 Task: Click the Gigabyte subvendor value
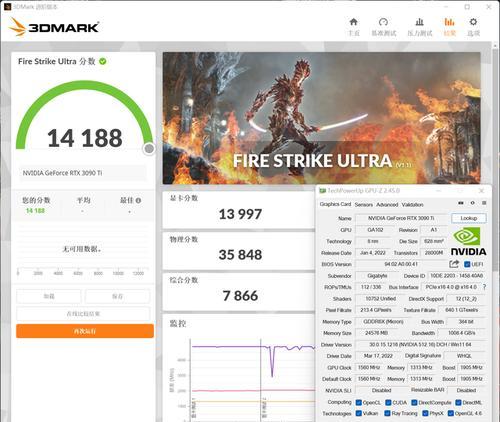click(x=377, y=276)
